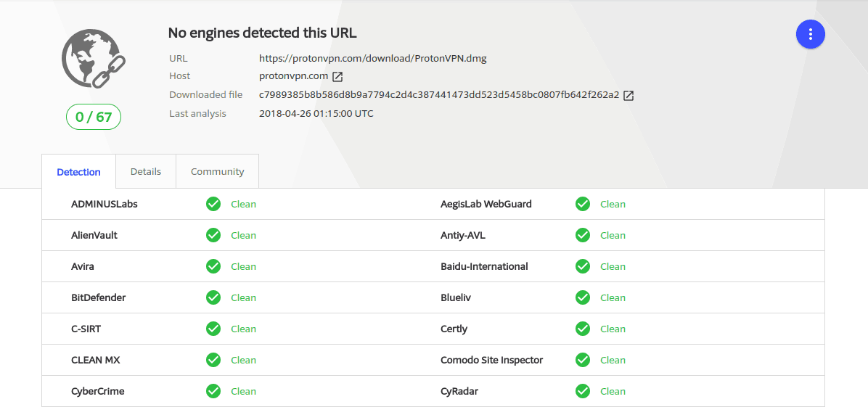Click the 0 / 67 detection score badge

click(94, 117)
